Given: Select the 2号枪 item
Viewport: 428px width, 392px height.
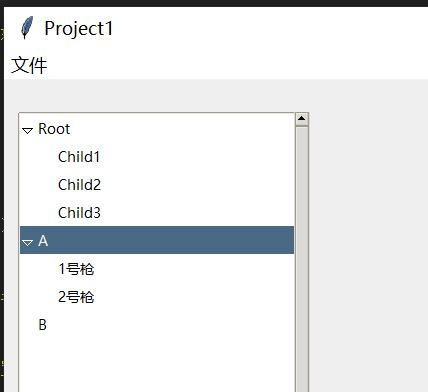Looking at the screenshot, I should click(76, 297).
